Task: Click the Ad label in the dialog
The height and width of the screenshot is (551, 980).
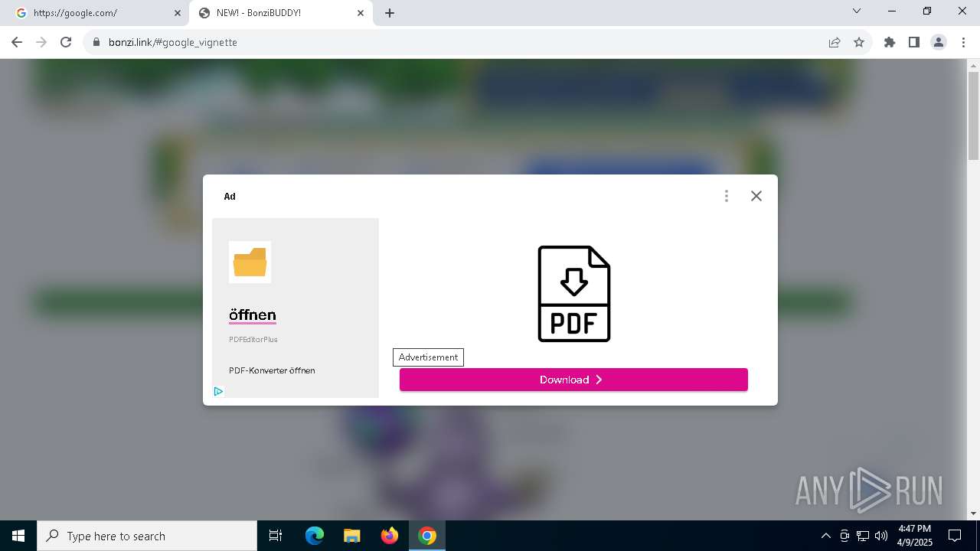Action: pos(230,197)
